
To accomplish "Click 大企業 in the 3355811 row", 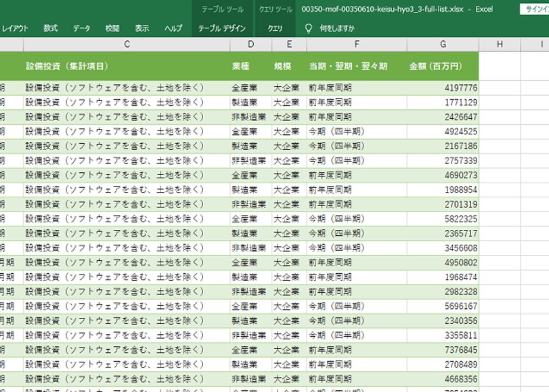I will pyautogui.click(x=286, y=336).
